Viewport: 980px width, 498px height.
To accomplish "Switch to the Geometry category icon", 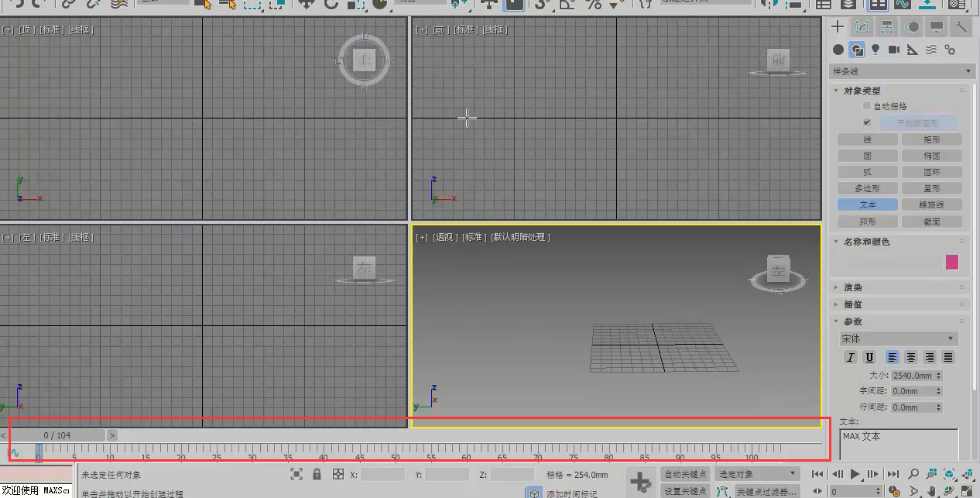I will 839,50.
